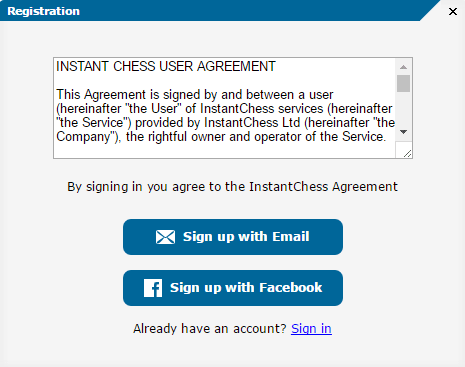Viewport: 465px width, 367px height.
Task: Click blank area below agreement text in box
Action: pyautogui.click(x=224, y=151)
